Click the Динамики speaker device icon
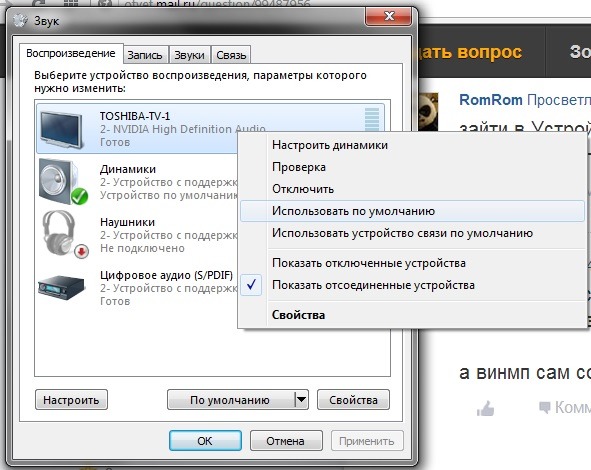 (x=63, y=182)
